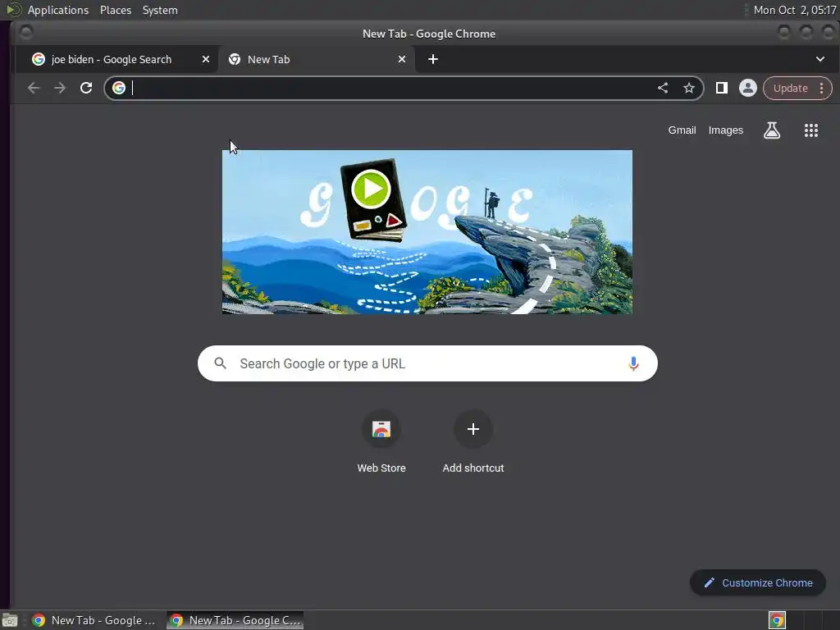Screen dimensions: 840x630
Task: Click the forward navigation arrow
Action: point(59,88)
